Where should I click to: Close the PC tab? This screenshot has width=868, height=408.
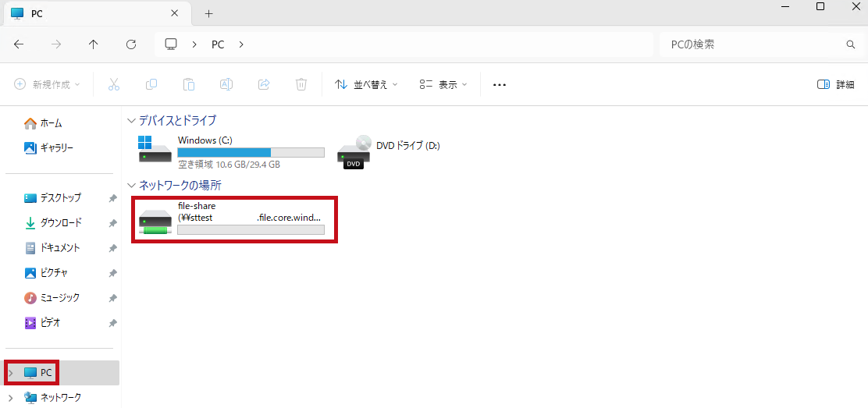pos(174,13)
